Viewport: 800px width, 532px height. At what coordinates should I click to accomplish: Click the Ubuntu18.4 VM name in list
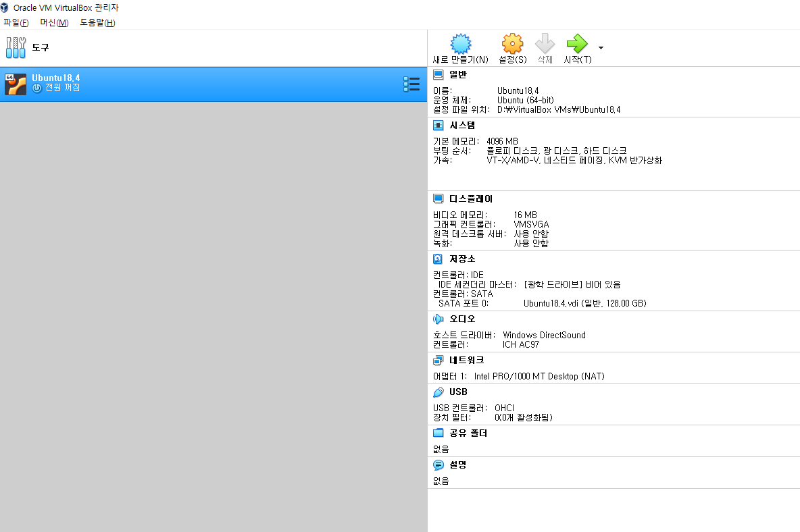point(55,78)
